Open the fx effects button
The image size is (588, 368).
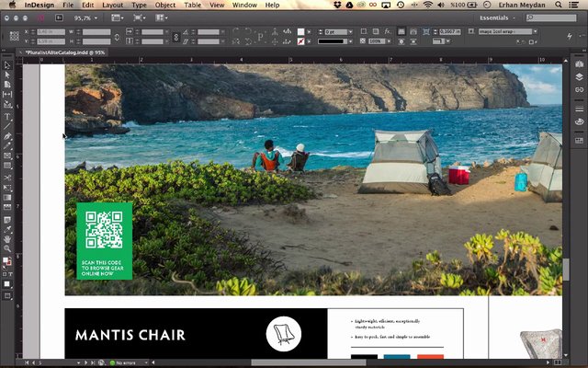point(388,31)
